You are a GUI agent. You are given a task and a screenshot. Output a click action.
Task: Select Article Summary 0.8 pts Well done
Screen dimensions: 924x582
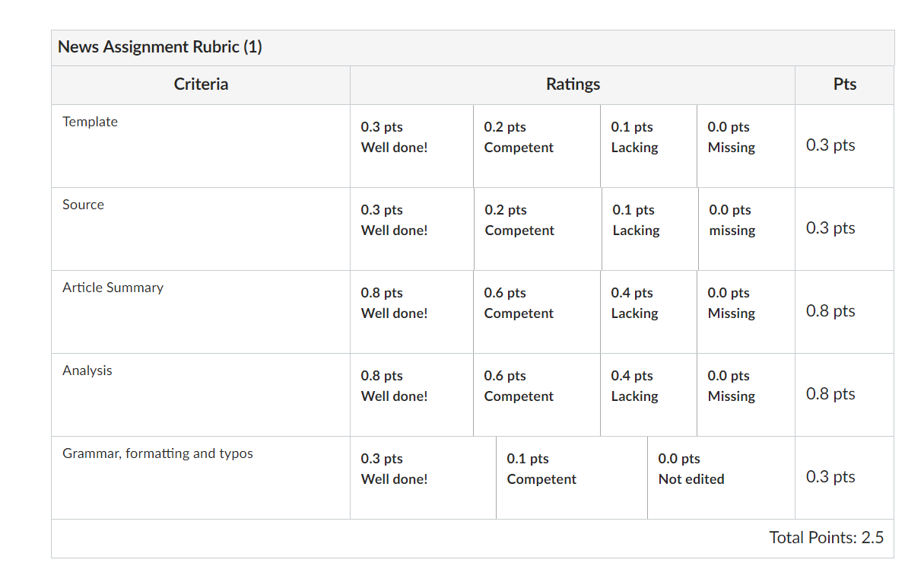(411, 312)
